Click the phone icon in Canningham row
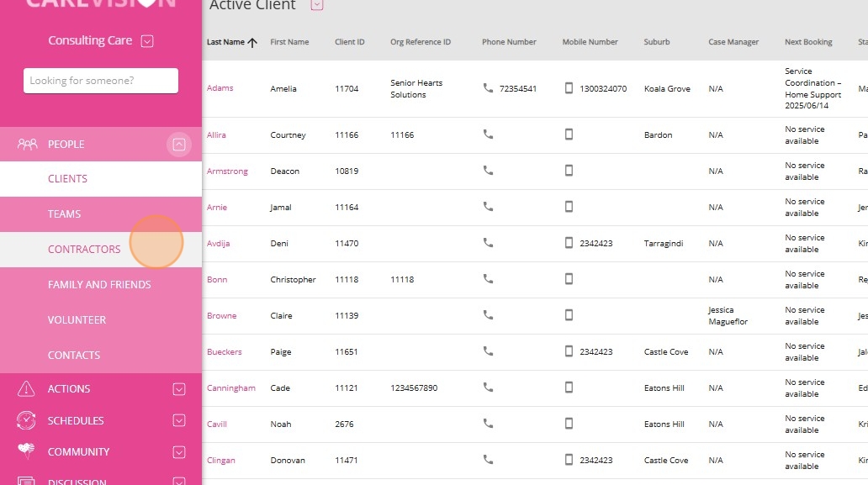 (488, 387)
